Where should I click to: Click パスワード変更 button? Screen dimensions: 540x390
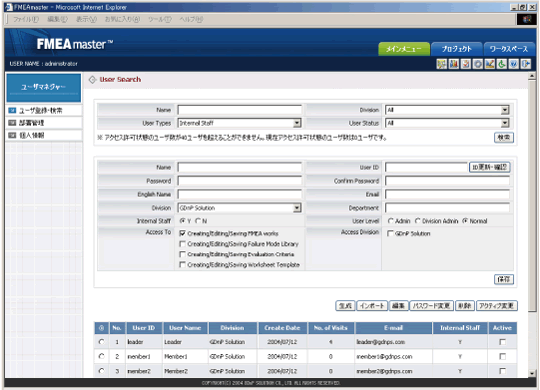(x=431, y=306)
